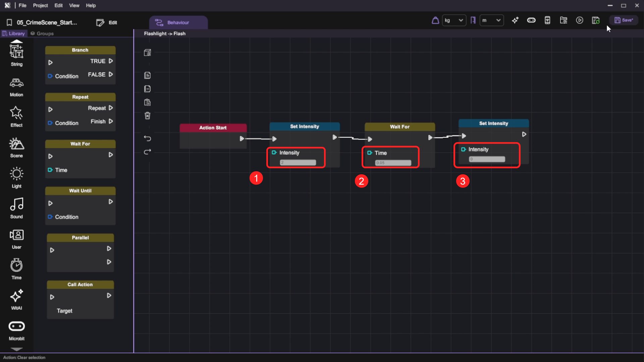Open the kg weight unit dropdown

coord(454,20)
